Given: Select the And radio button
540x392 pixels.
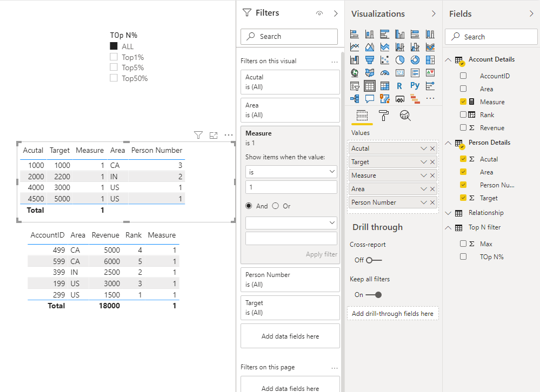Looking at the screenshot, I should pyautogui.click(x=249, y=206).
